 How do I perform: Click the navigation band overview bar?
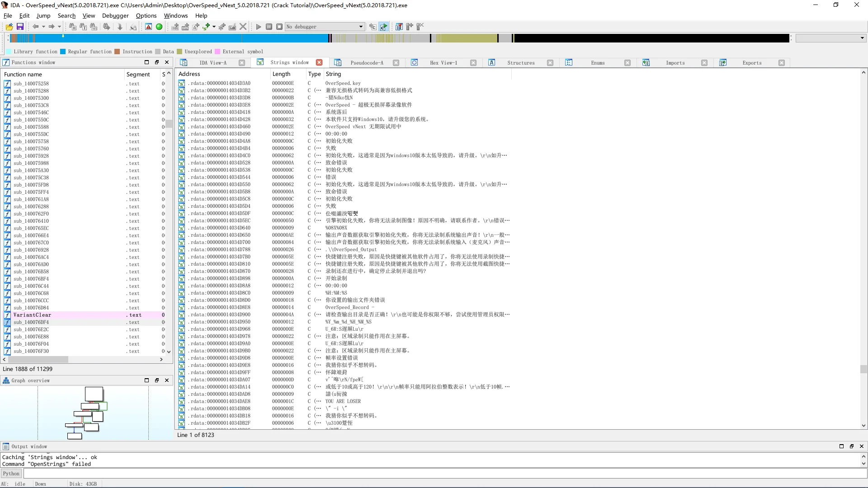click(x=400, y=38)
